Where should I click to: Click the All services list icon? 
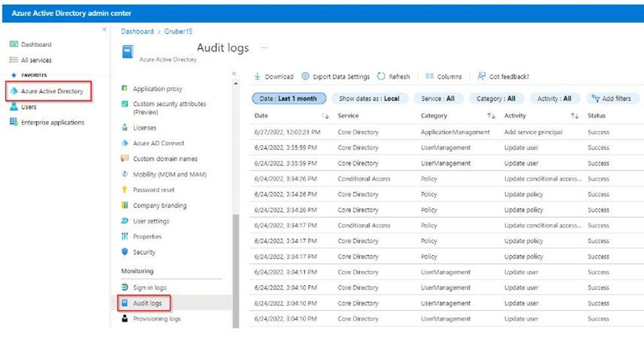[14, 60]
